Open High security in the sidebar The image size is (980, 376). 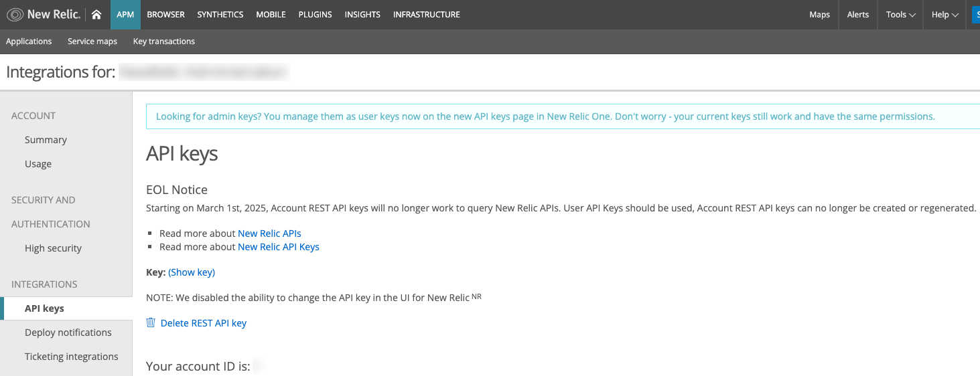click(x=53, y=248)
